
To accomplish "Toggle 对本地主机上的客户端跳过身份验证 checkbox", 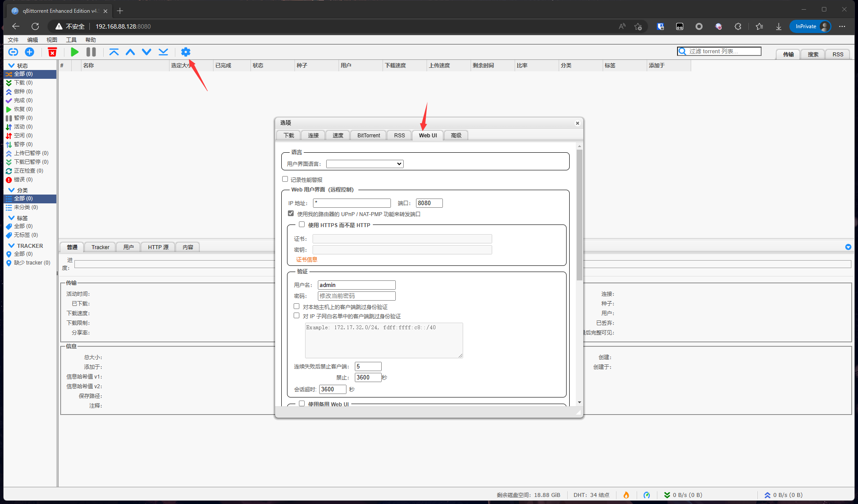I will point(296,306).
